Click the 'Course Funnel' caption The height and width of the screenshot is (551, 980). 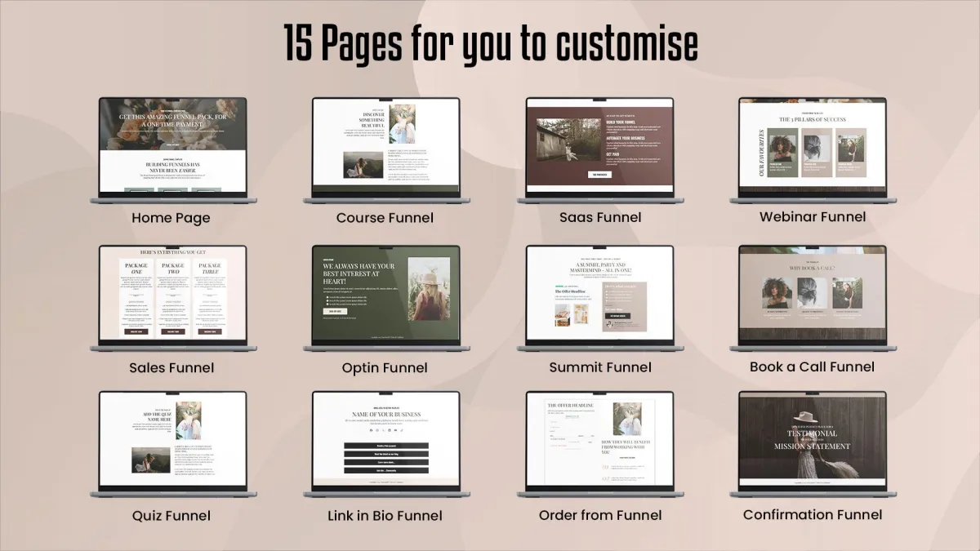385,218
